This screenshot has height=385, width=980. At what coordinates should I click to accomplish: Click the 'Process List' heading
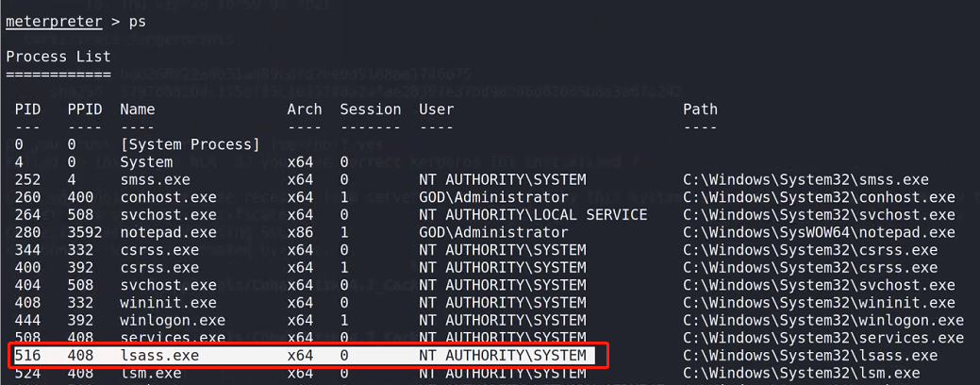coord(58,57)
